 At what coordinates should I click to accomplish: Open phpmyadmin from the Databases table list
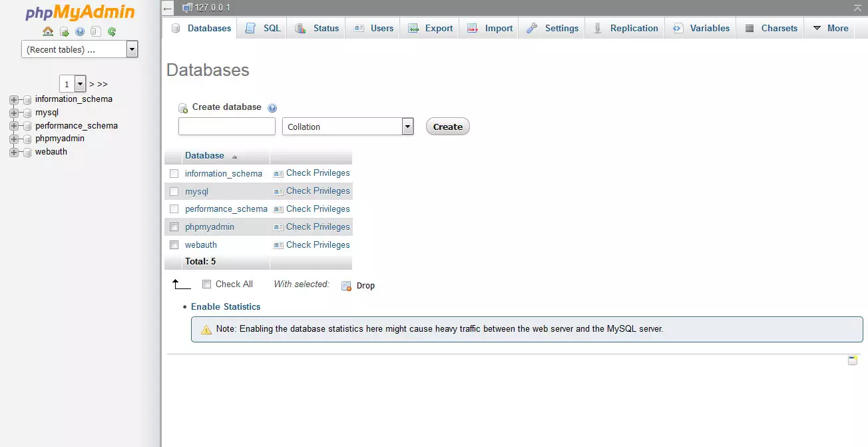(x=210, y=227)
